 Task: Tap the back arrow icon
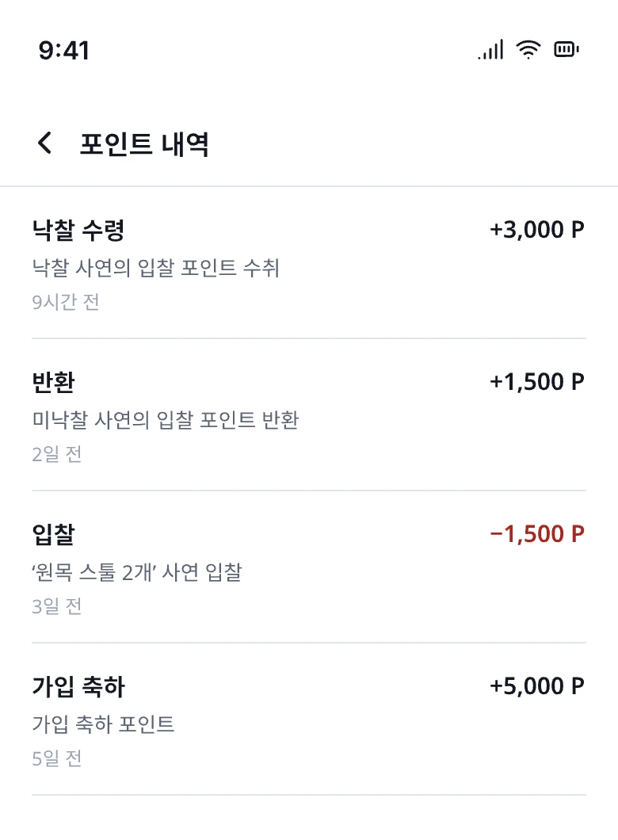coord(45,143)
